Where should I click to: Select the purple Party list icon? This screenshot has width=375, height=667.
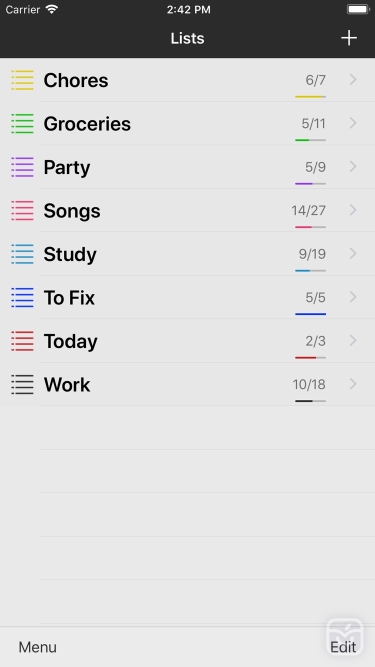[x=22, y=167]
